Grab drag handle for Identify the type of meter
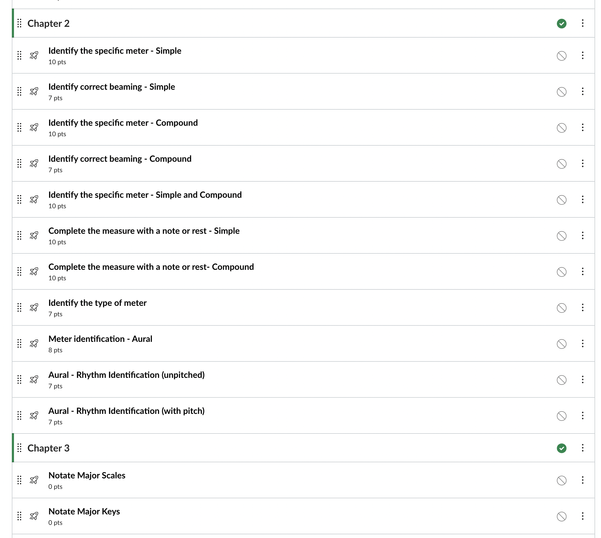Screen dimensions: 601x538 [x=19, y=308]
